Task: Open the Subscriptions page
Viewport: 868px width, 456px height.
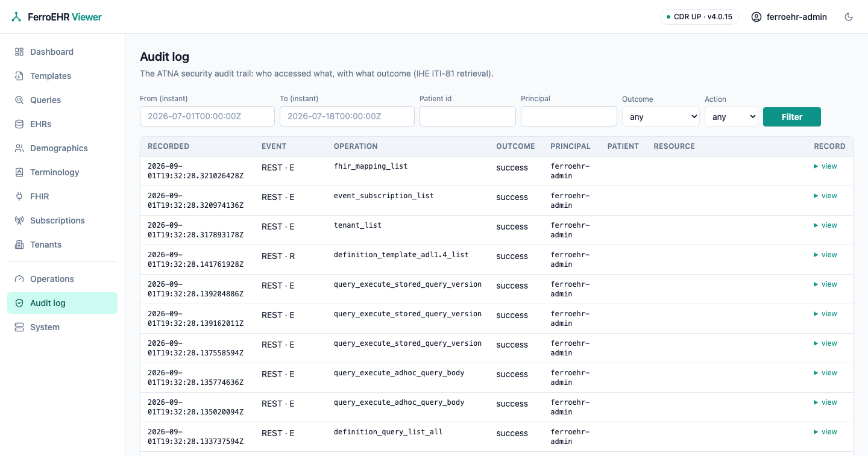Action: (62, 220)
